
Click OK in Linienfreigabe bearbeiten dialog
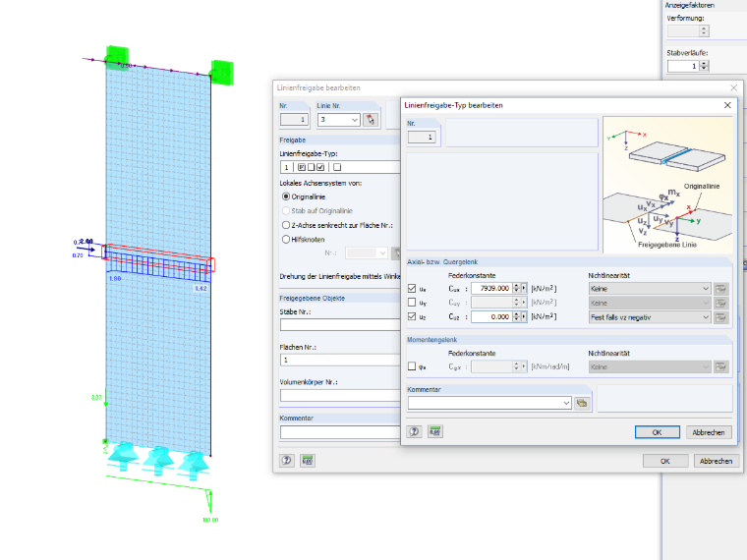[665, 461]
